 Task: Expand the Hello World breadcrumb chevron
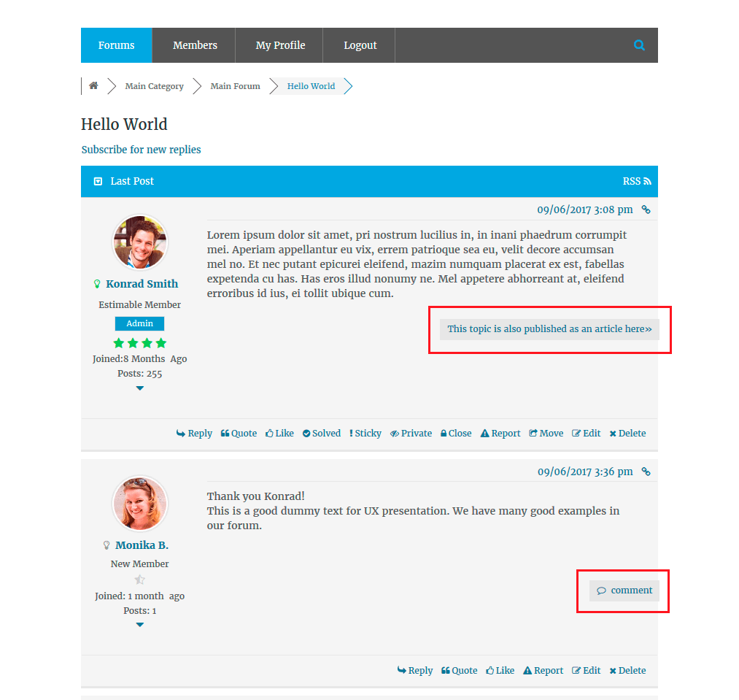[349, 85]
